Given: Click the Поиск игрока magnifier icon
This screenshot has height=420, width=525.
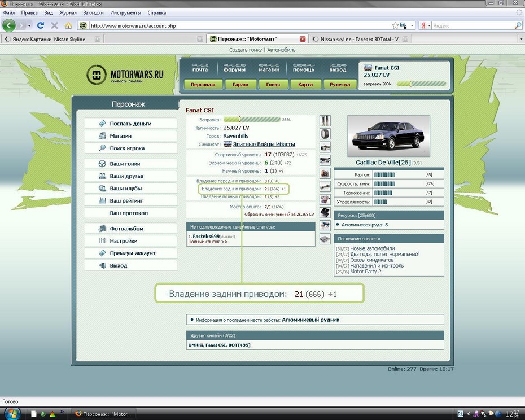Looking at the screenshot, I should (x=102, y=148).
